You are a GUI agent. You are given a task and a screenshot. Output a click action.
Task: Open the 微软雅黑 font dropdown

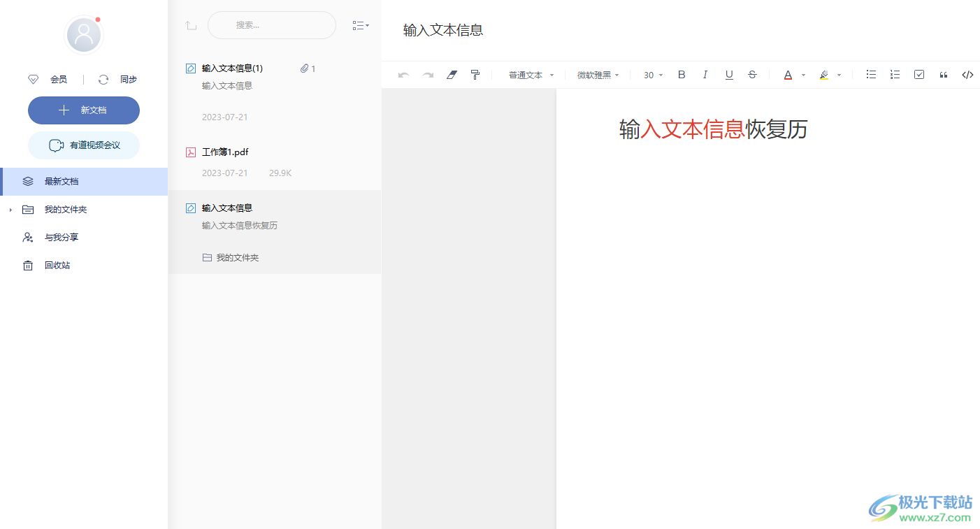(598, 75)
